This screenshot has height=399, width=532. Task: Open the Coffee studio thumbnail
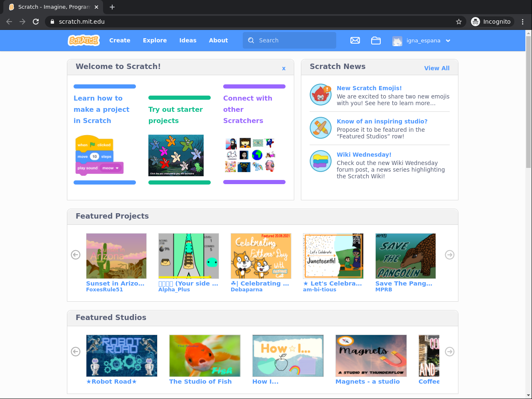pyautogui.click(x=429, y=356)
